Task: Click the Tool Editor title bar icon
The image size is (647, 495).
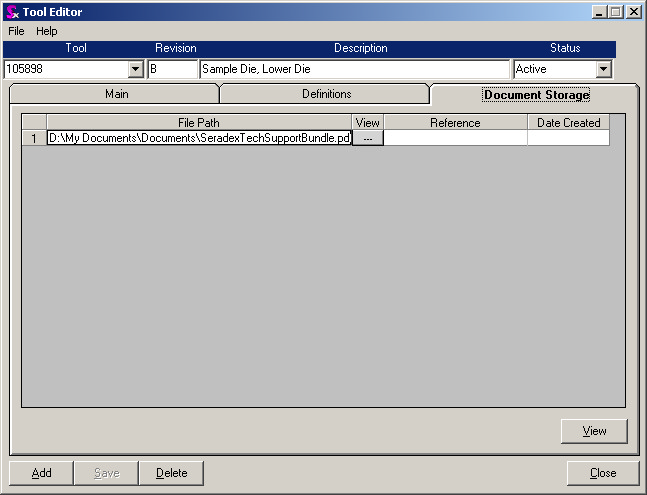Action: coord(13,12)
